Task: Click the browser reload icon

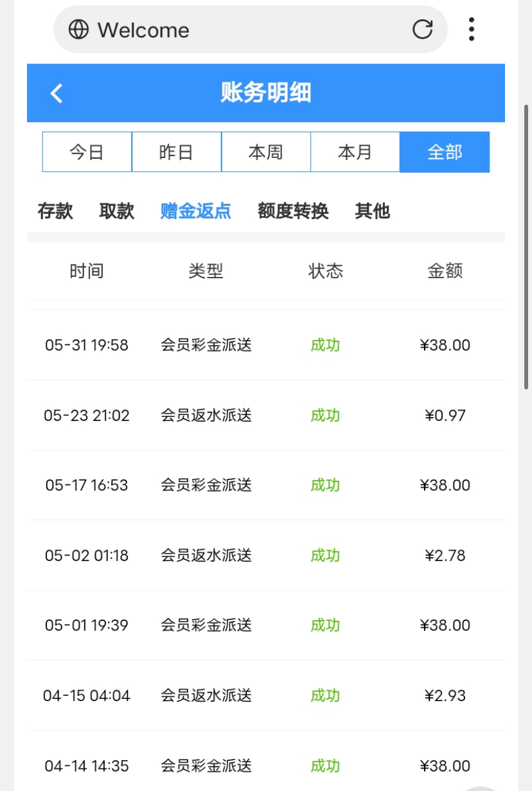Action: tap(422, 30)
